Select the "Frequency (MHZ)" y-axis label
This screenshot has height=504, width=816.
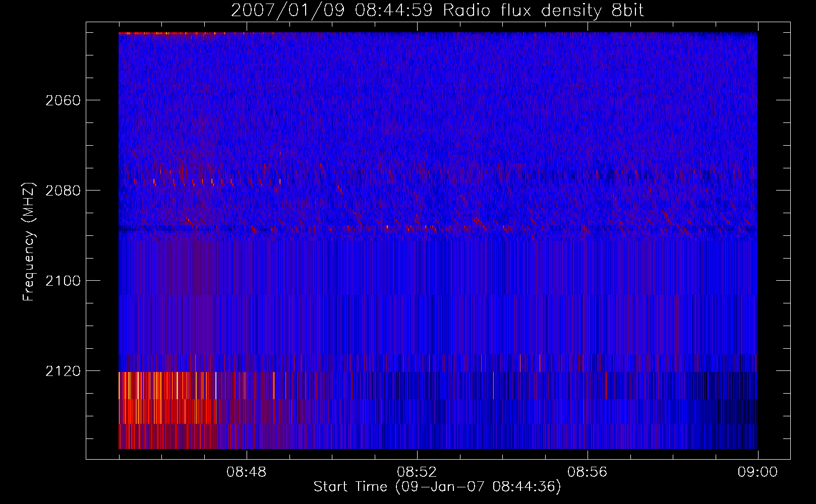[x=29, y=242]
